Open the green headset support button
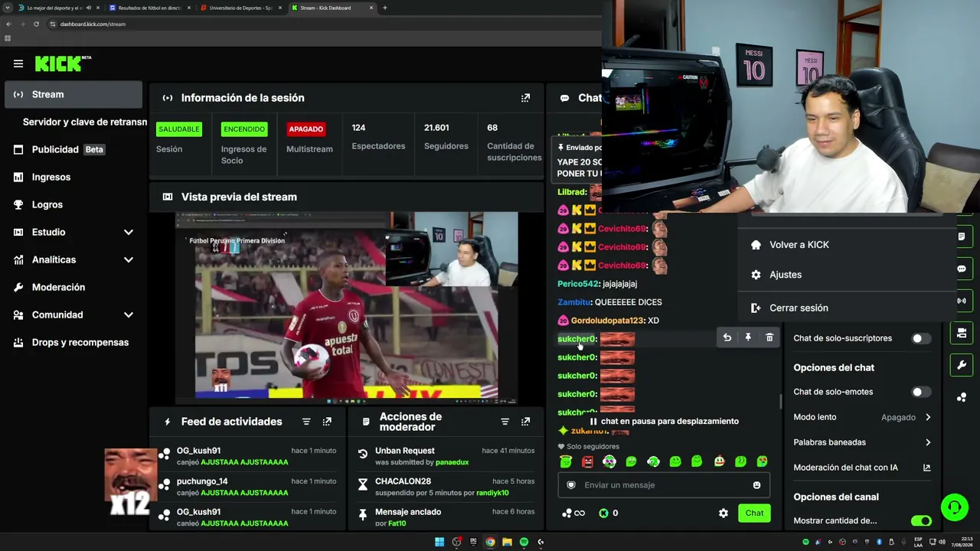This screenshot has height=551, width=980. [x=955, y=507]
